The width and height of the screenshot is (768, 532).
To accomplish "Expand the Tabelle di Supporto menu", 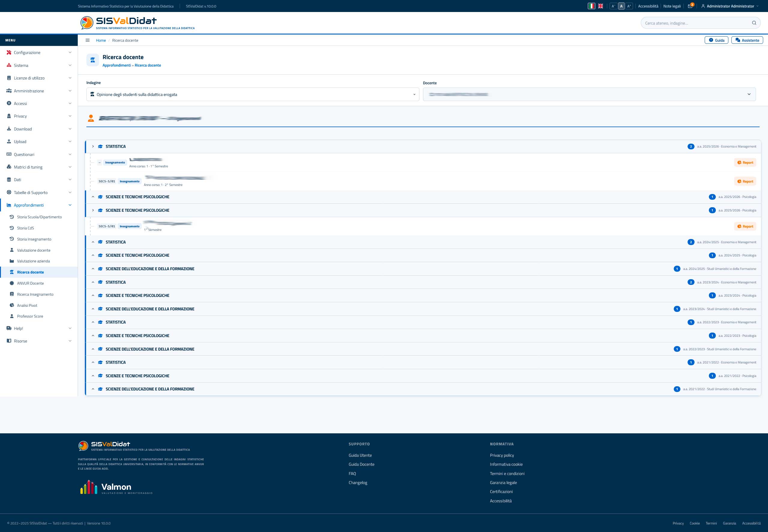I will (x=39, y=193).
